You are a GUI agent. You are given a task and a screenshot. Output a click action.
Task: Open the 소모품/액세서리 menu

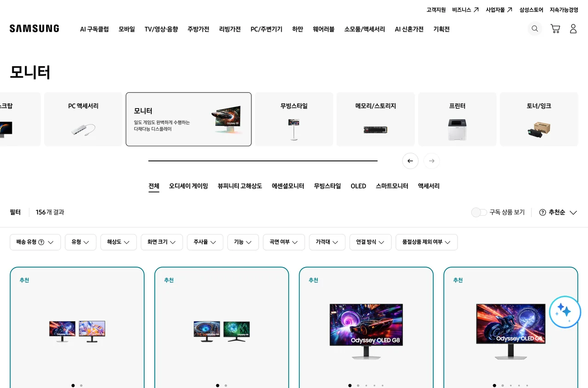(x=365, y=29)
